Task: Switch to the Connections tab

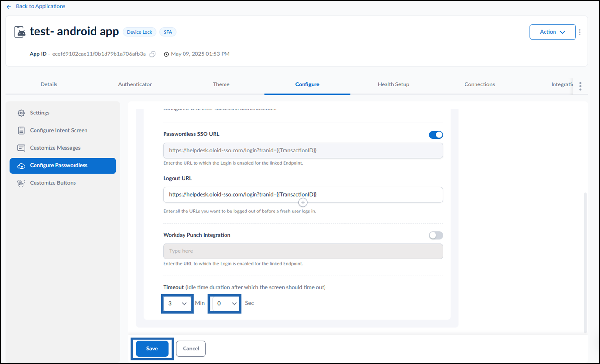Action: click(480, 84)
